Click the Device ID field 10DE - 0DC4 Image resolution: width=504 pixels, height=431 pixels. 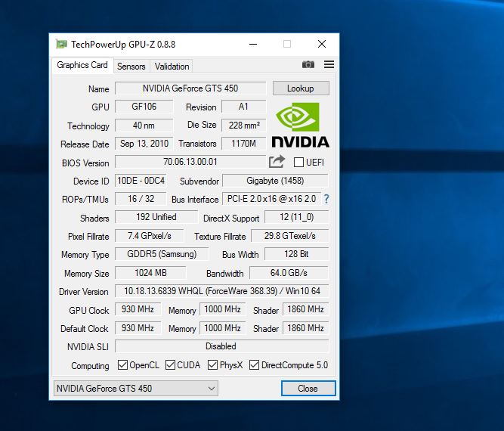pos(141,181)
